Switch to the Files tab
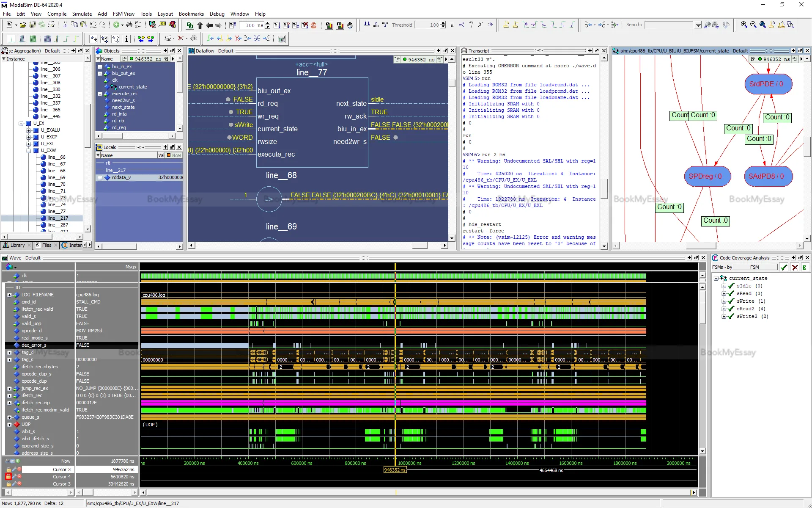The width and height of the screenshot is (812, 508). pyautogui.click(x=46, y=245)
